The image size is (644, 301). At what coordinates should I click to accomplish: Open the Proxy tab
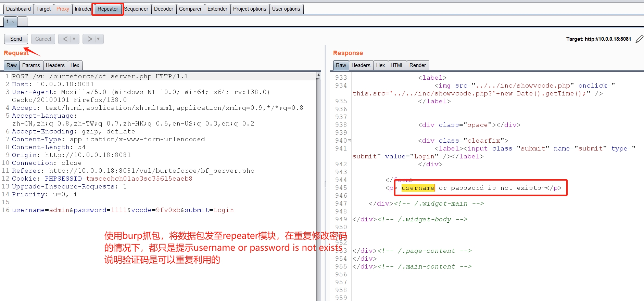point(63,9)
